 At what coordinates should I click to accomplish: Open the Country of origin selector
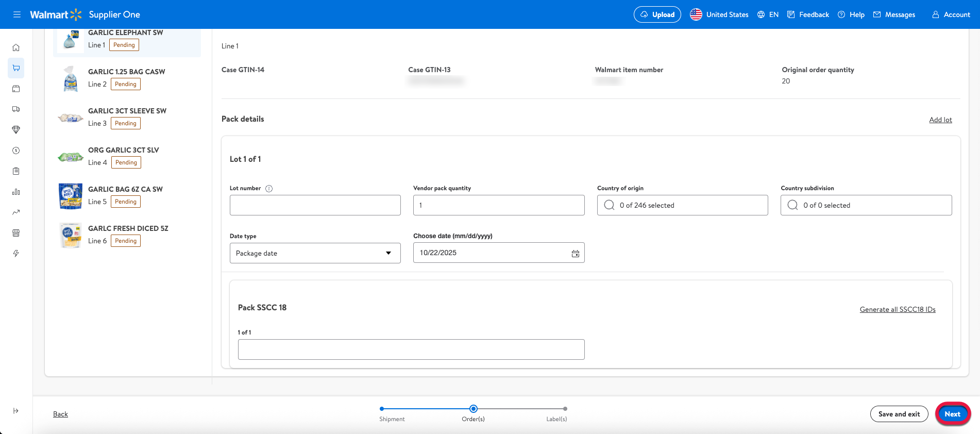(682, 205)
